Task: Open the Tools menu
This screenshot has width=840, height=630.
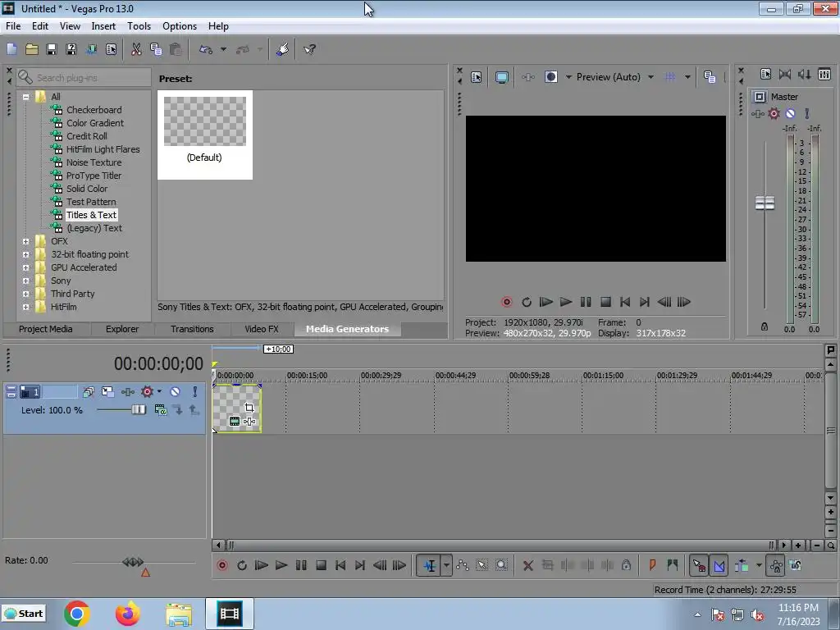Action: pyautogui.click(x=139, y=25)
